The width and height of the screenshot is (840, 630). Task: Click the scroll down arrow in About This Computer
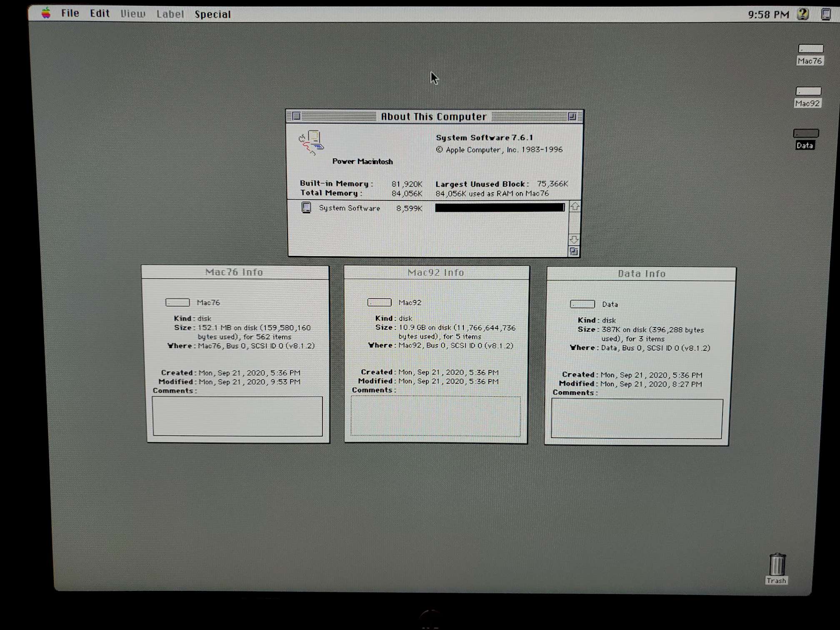tap(574, 240)
